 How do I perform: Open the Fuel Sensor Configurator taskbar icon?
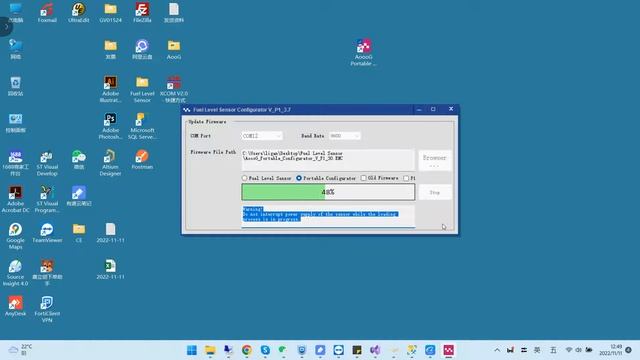449,350
